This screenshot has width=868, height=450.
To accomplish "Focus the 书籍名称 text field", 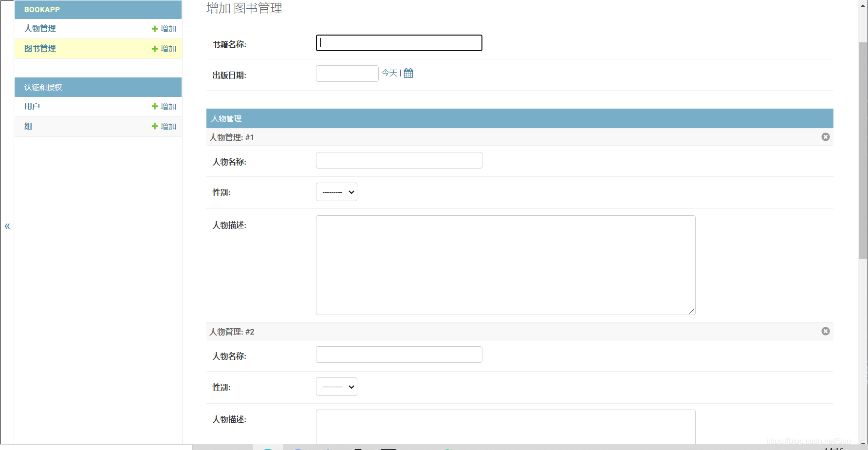I will click(x=399, y=43).
